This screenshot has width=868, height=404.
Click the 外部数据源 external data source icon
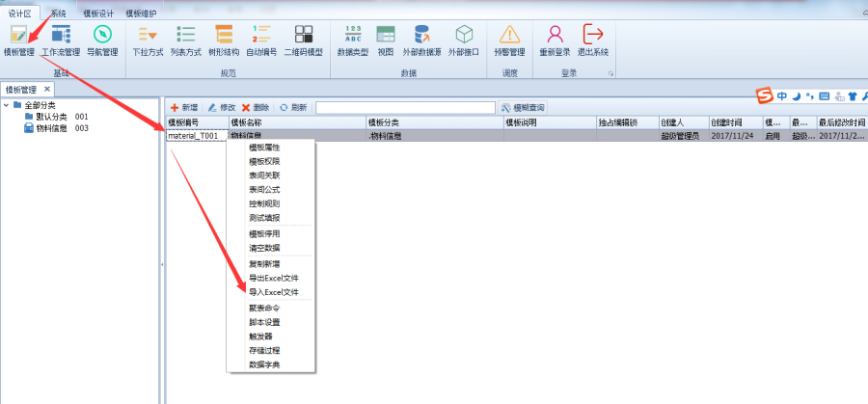422,40
